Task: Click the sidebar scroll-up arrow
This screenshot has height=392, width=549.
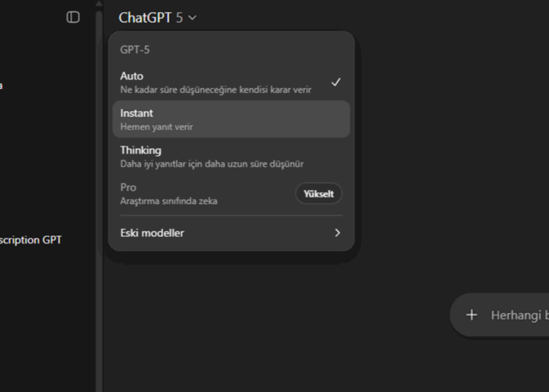Action: [x=99, y=4]
